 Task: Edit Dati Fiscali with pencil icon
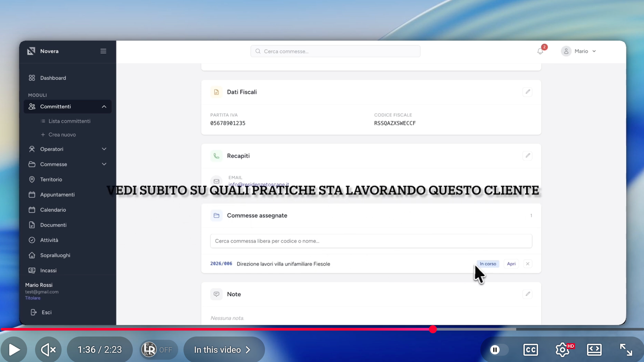tap(528, 92)
